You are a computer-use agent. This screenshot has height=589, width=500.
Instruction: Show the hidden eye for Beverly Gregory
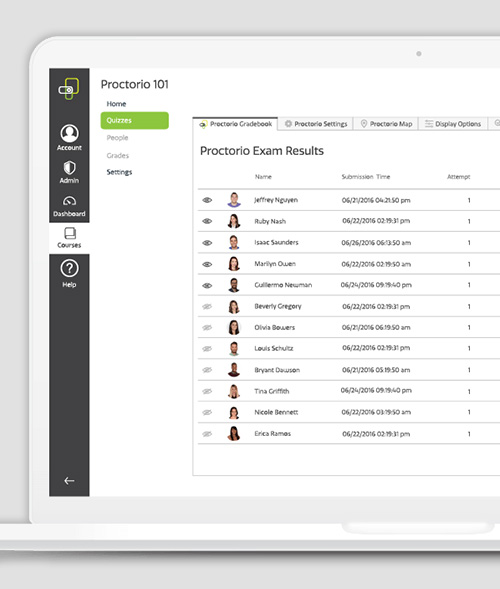207,307
